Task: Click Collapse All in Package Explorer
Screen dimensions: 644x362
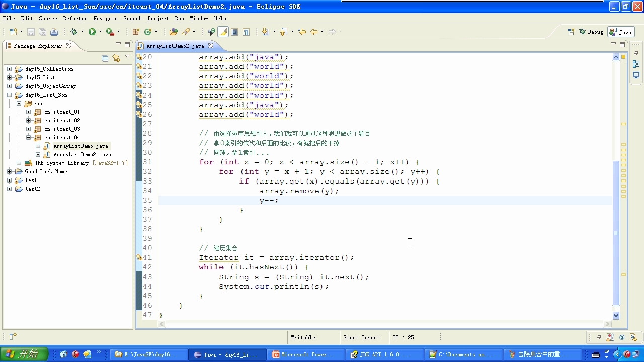Action: pos(105,58)
